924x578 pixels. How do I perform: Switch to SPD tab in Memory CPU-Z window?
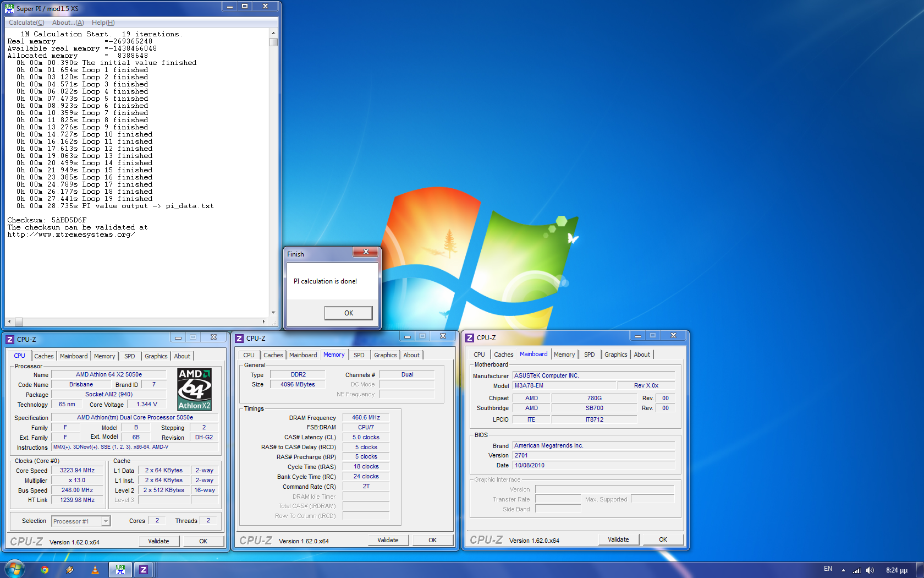pos(359,355)
